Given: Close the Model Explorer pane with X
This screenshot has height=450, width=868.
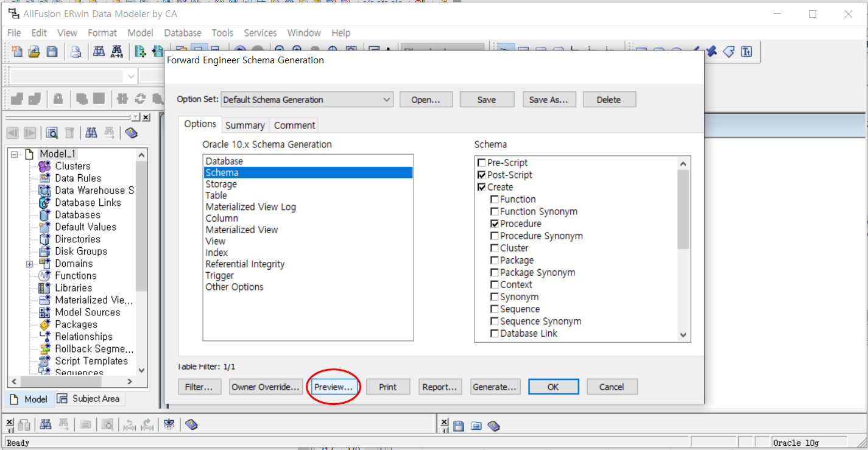Looking at the screenshot, I should coord(146,116).
